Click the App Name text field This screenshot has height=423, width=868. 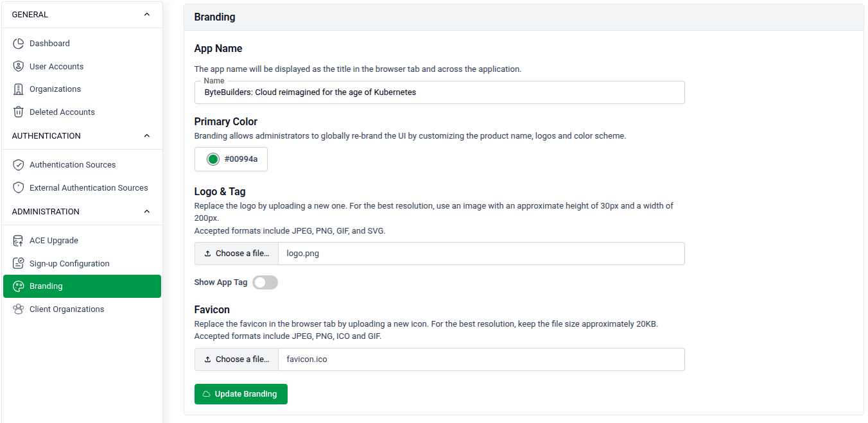(439, 92)
